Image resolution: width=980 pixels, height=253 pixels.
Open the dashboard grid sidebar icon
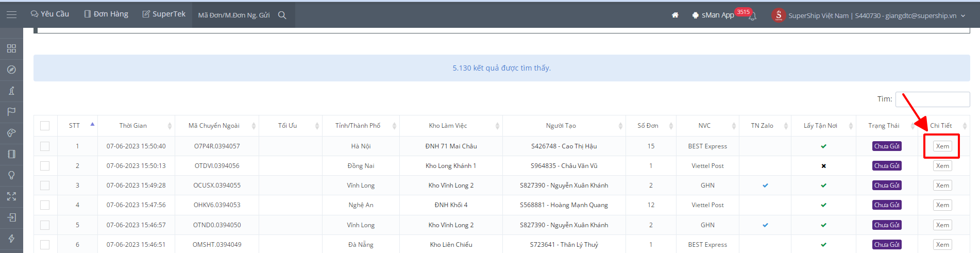tap(11, 48)
